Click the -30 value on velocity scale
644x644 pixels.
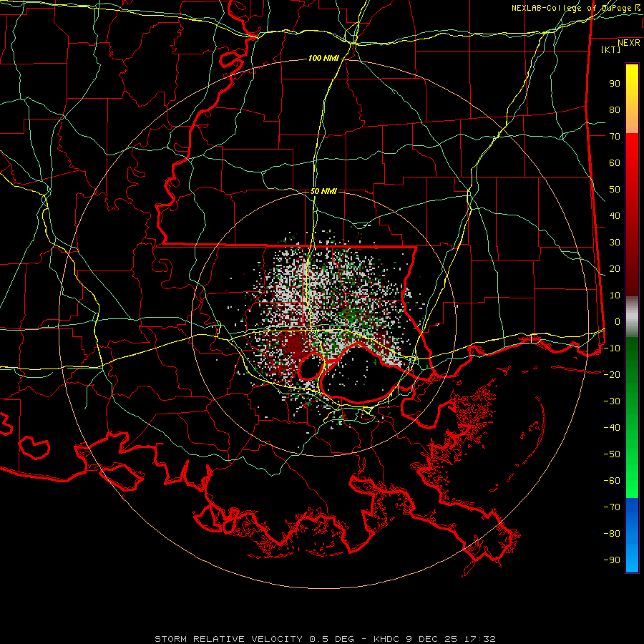coord(612,401)
